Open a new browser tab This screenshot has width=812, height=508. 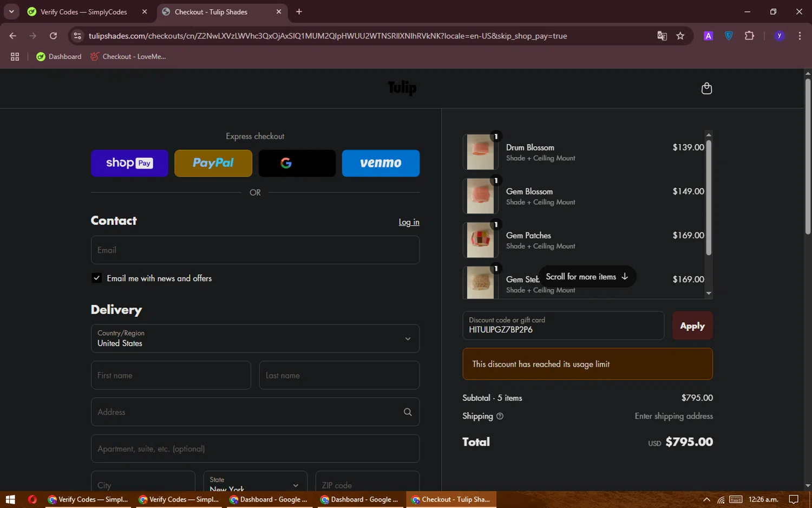tap(299, 12)
